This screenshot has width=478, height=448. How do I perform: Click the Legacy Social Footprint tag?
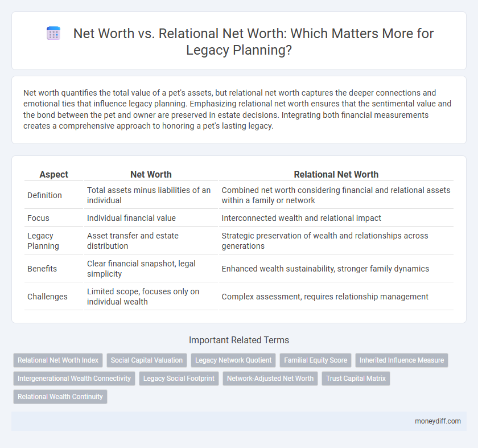pyautogui.click(x=179, y=379)
